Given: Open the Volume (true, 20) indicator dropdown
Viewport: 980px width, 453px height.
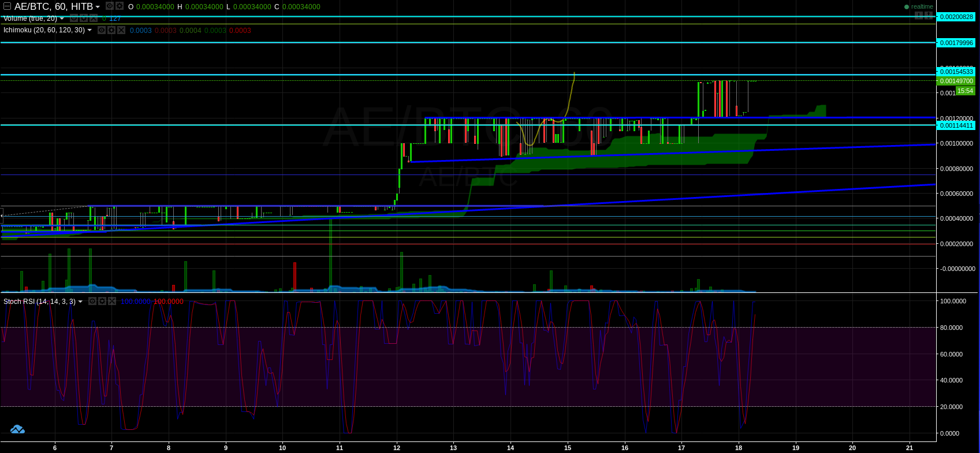Looking at the screenshot, I should point(62,18).
